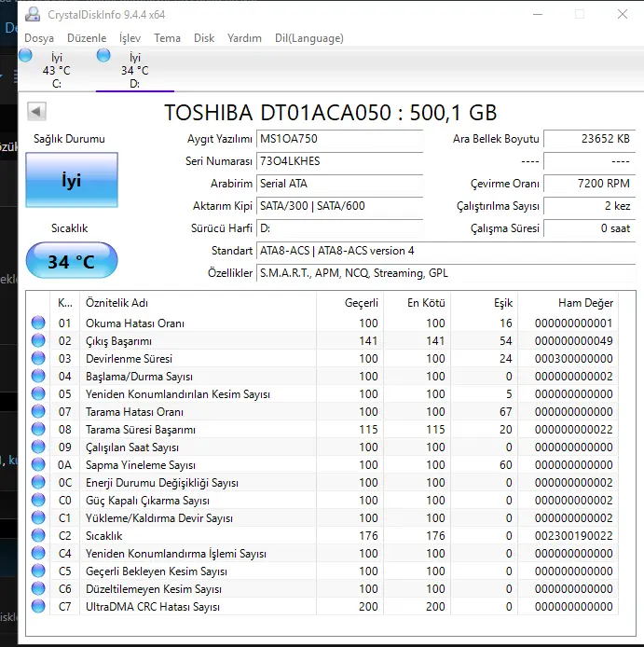Click the SATA/300 | SATA/600 transfer mode field
This screenshot has width=644, height=647.
339,205
